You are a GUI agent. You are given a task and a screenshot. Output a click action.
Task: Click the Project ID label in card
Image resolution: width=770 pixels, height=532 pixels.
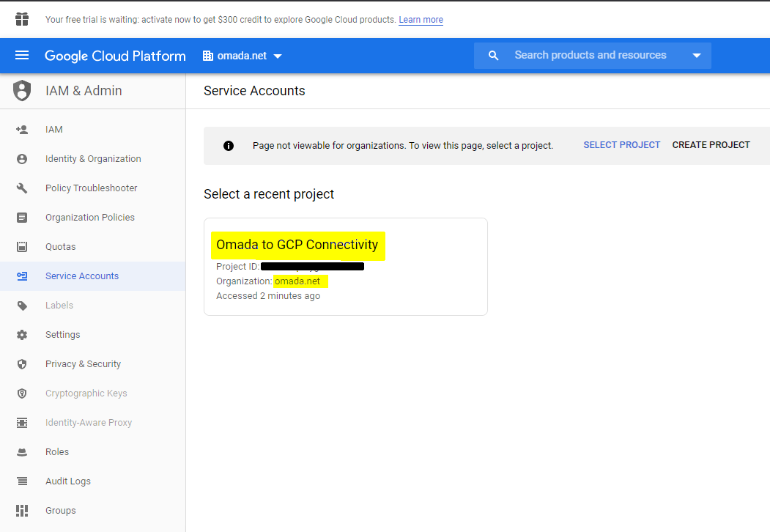click(237, 267)
